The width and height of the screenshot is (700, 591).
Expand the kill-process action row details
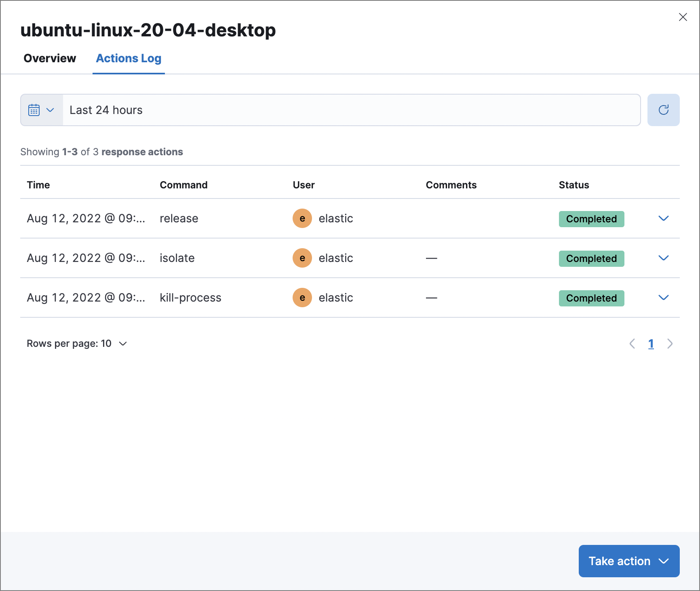coord(663,298)
